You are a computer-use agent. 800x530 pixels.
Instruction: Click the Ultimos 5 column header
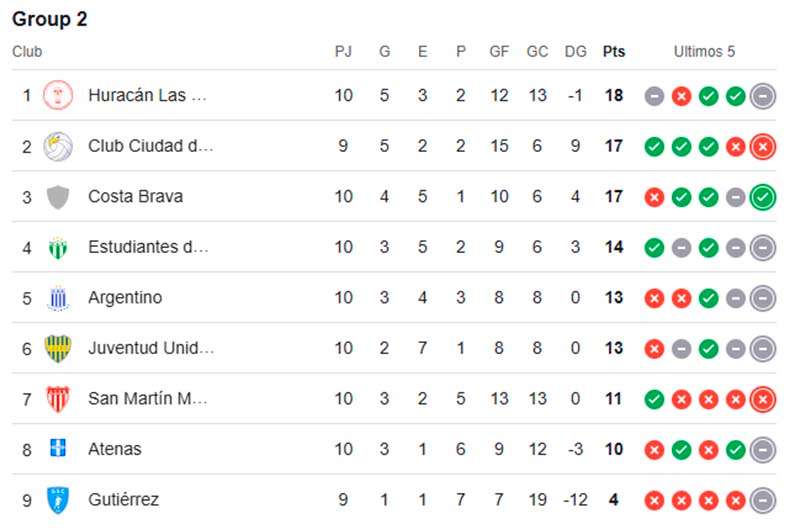[704, 52]
